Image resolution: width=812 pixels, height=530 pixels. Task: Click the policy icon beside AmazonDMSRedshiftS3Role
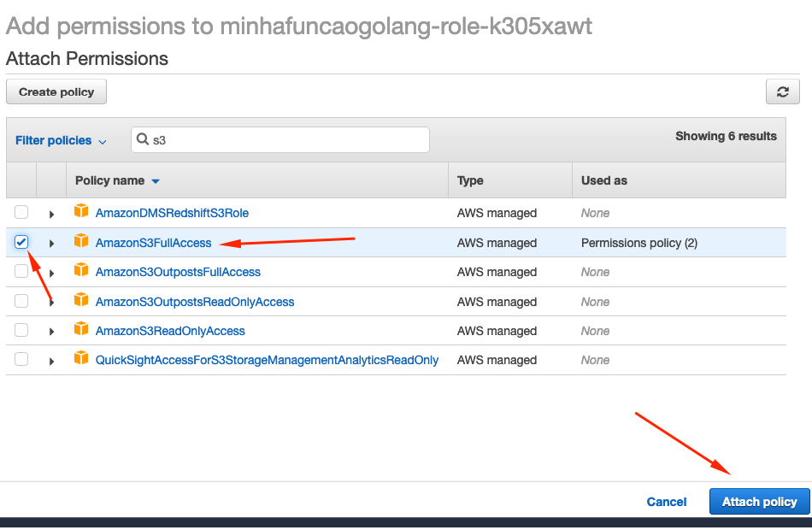tap(81, 212)
